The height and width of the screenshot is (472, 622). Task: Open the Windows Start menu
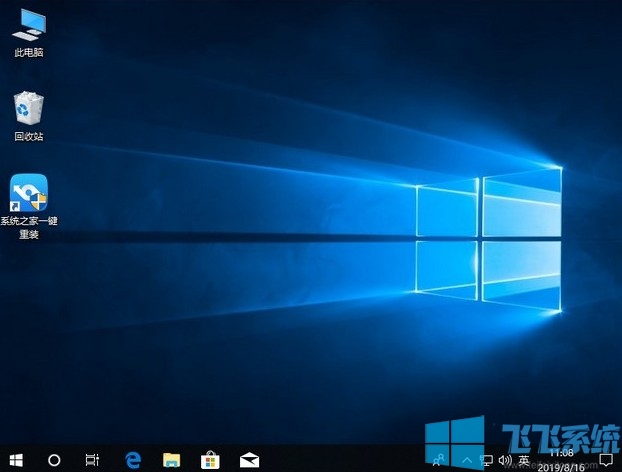point(16,460)
